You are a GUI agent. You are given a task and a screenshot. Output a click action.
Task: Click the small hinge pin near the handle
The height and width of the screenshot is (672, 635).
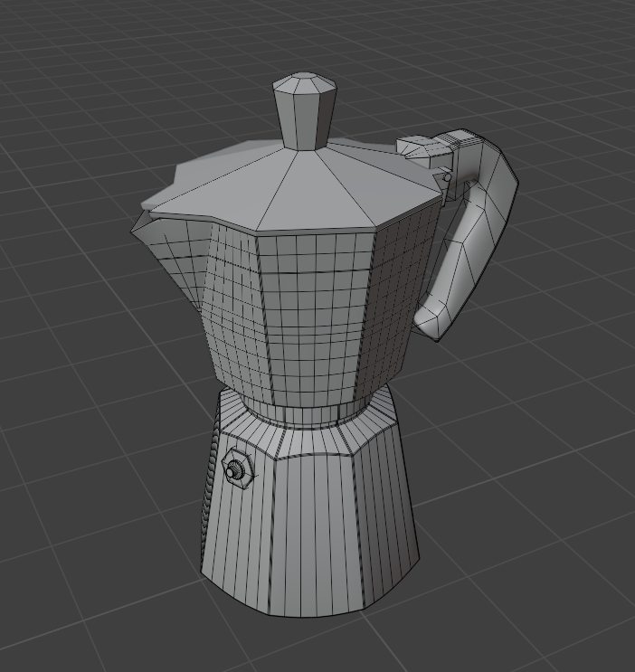pos(447,177)
